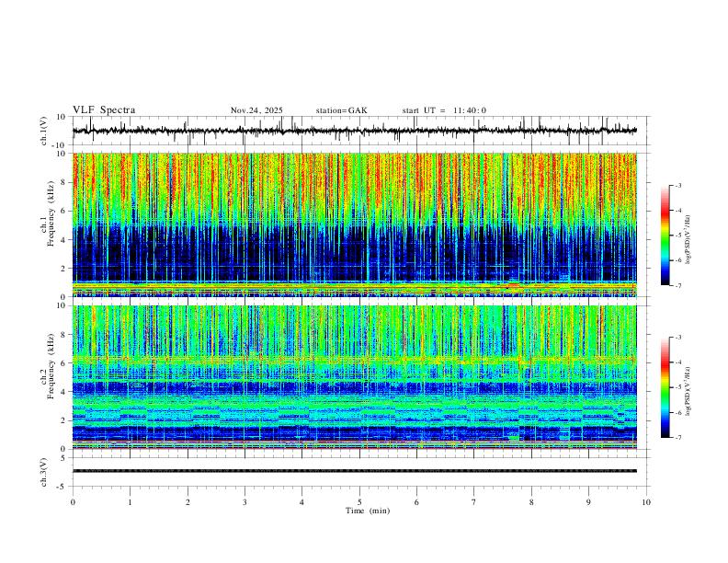Screen dimensions: 728x563
Task: Click the ch.2 spectrogram panel
Action: [355, 377]
